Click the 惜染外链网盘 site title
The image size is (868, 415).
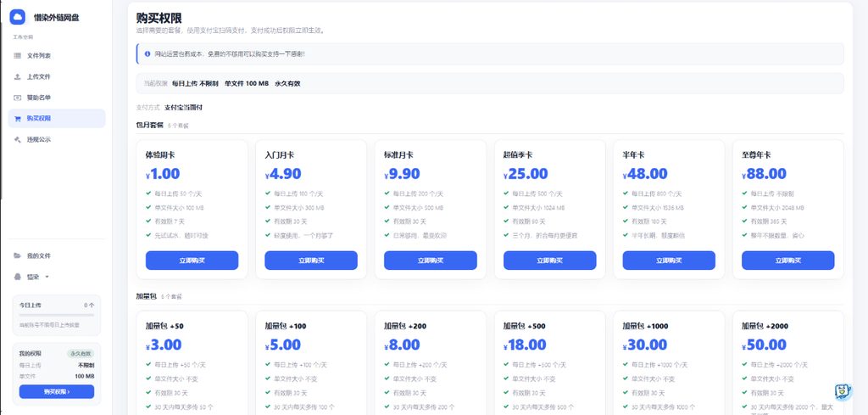(57, 18)
